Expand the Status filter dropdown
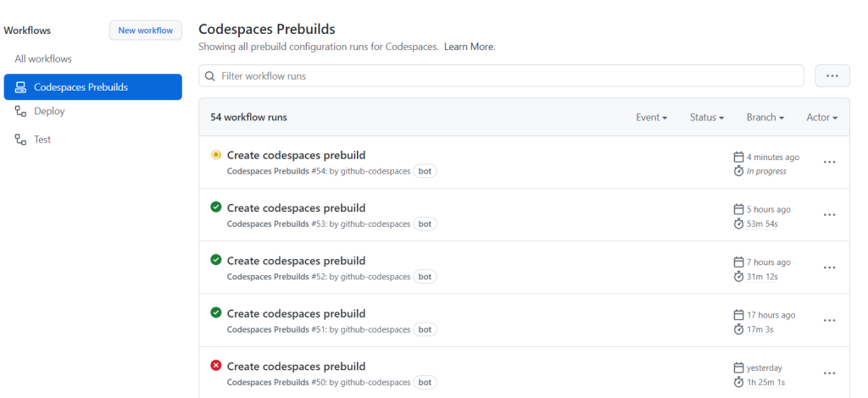This screenshot has width=868, height=398. [x=706, y=117]
